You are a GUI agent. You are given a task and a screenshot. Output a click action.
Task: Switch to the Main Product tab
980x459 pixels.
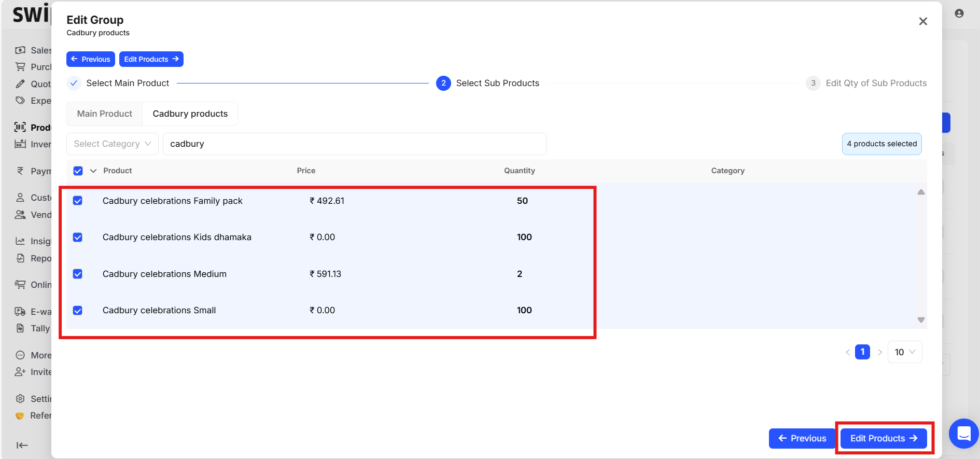point(105,114)
